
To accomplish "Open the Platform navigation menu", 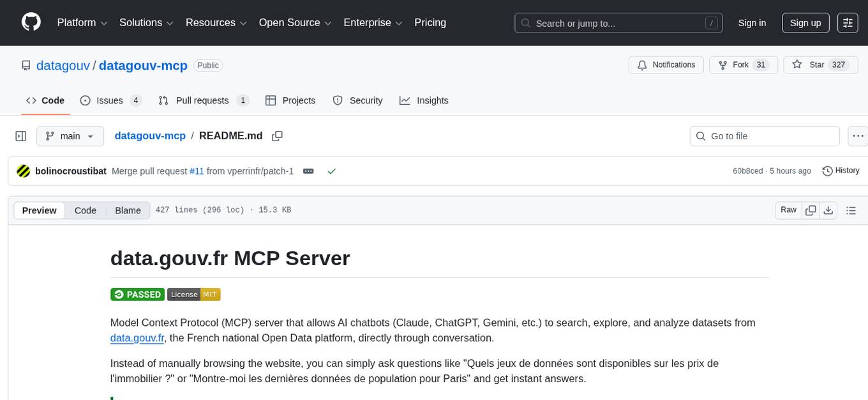I will pos(81,22).
